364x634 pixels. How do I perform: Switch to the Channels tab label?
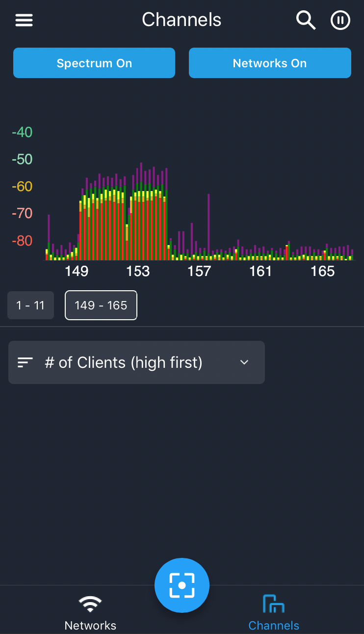coord(274,625)
